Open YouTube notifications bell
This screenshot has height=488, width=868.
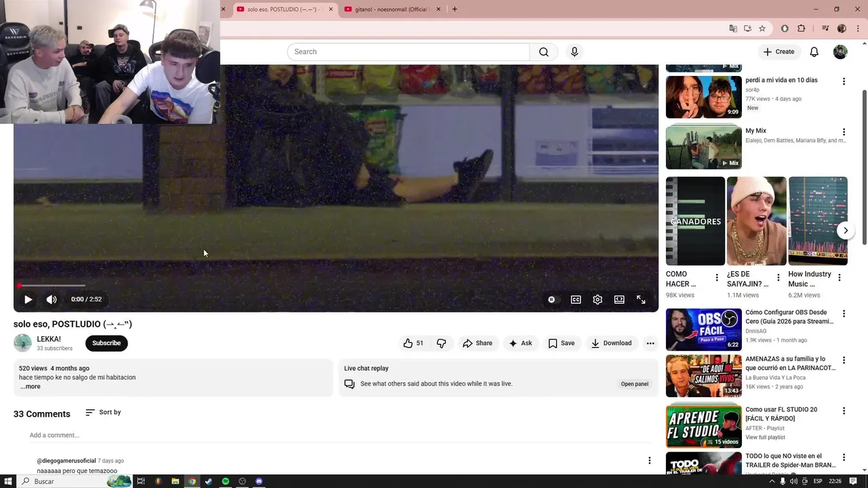(x=814, y=52)
